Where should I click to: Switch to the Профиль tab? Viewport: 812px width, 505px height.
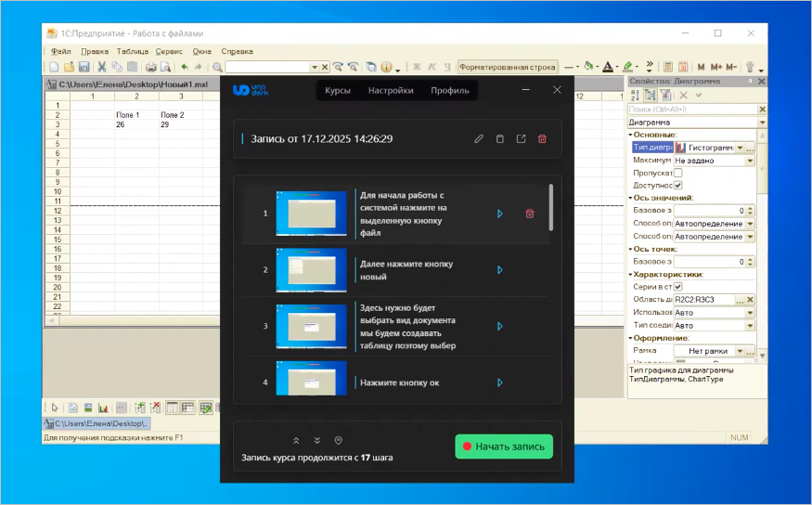pyautogui.click(x=450, y=90)
